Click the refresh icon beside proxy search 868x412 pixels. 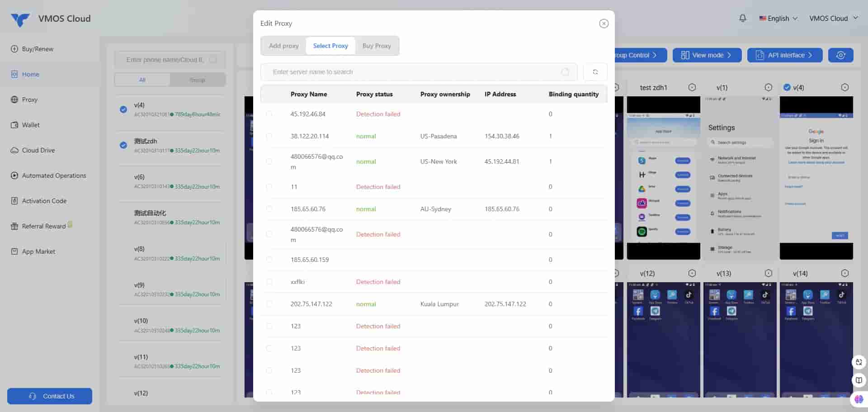click(x=595, y=72)
